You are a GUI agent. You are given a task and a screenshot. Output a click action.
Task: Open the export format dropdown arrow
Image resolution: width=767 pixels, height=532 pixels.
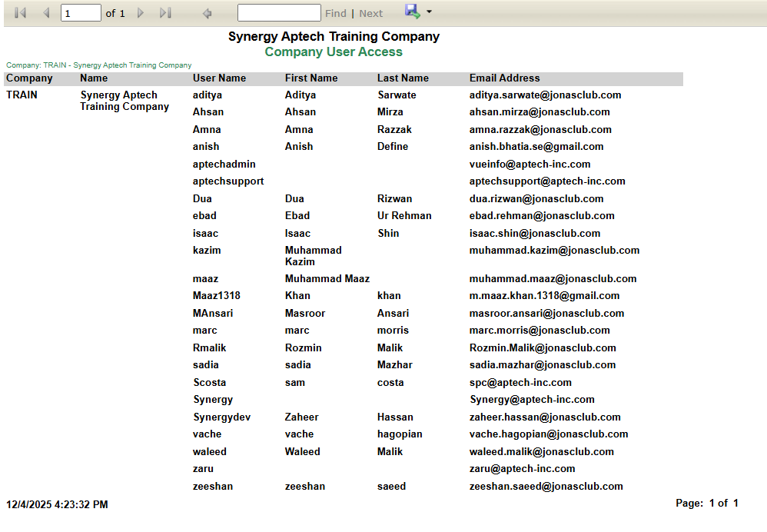[429, 12]
